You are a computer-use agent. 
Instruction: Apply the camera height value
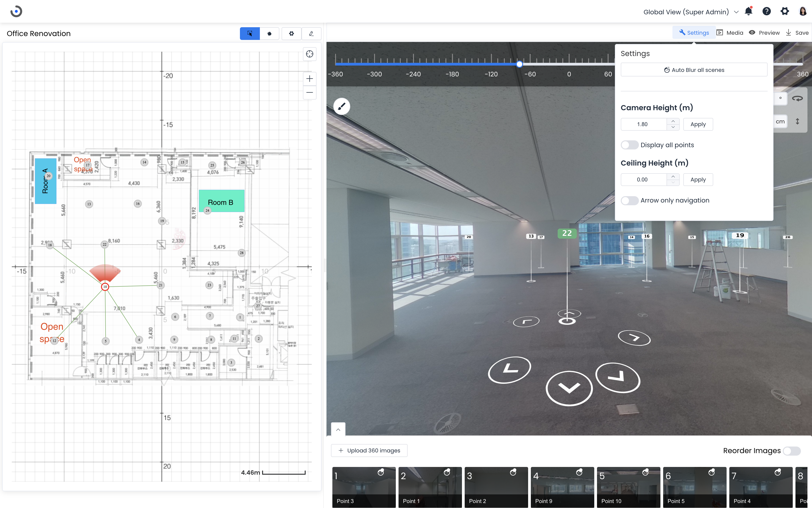click(698, 124)
